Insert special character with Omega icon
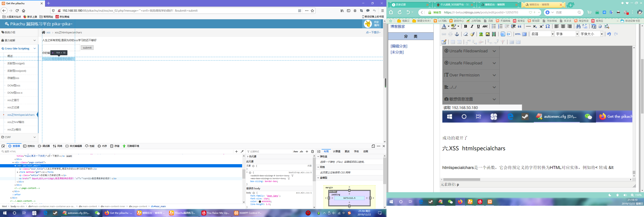The width and height of the screenshot is (644, 217). 547,27
